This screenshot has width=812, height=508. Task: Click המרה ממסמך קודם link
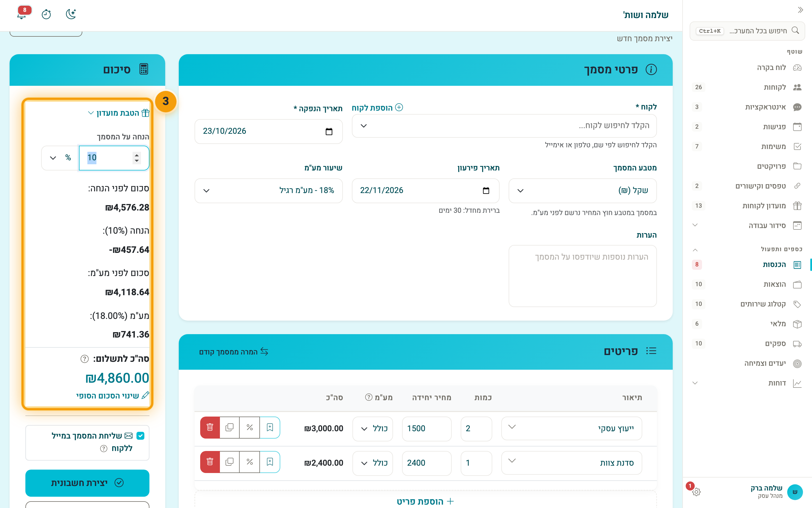click(233, 352)
